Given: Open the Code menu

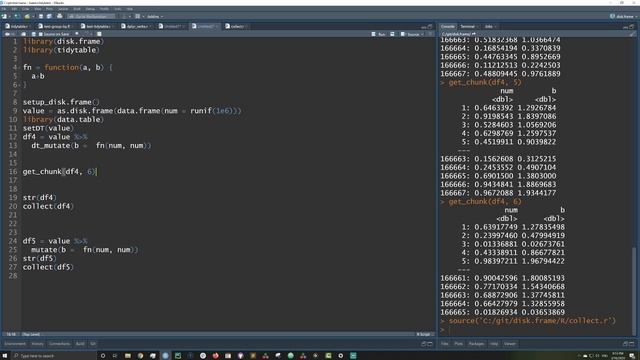Looking at the screenshot, I should (25, 9).
